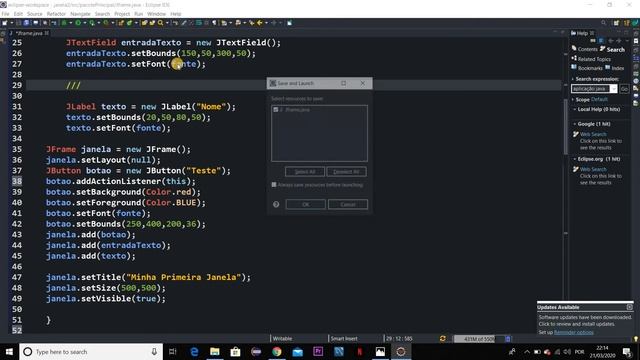Click the Open Type toolbar icon
640x360 pixels.
144,23
